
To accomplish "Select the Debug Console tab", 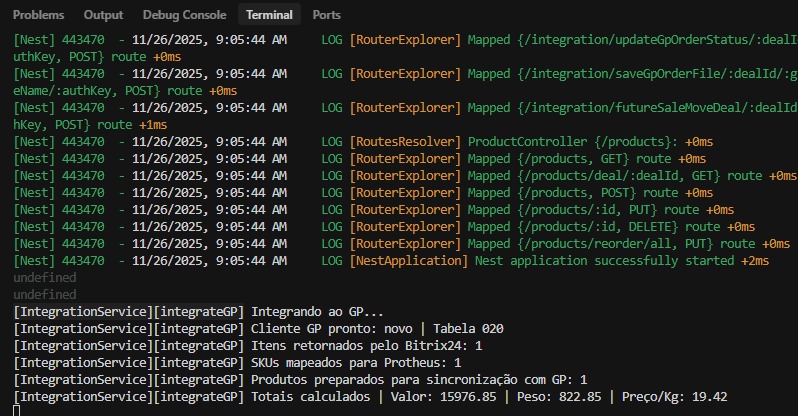I will tap(182, 15).
